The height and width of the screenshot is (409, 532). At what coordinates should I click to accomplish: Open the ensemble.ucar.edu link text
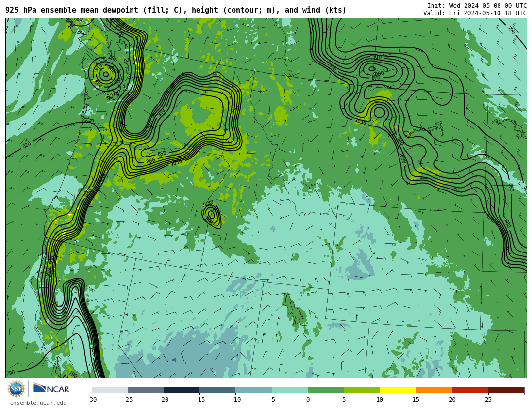[38, 403]
